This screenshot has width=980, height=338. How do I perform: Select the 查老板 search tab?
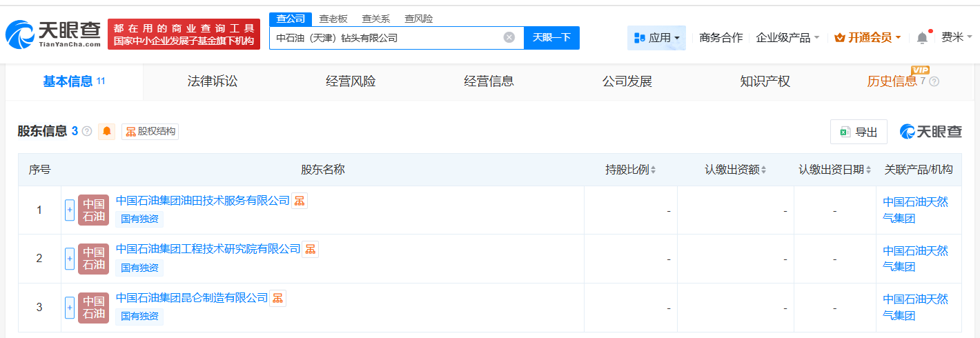click(333, 19)
